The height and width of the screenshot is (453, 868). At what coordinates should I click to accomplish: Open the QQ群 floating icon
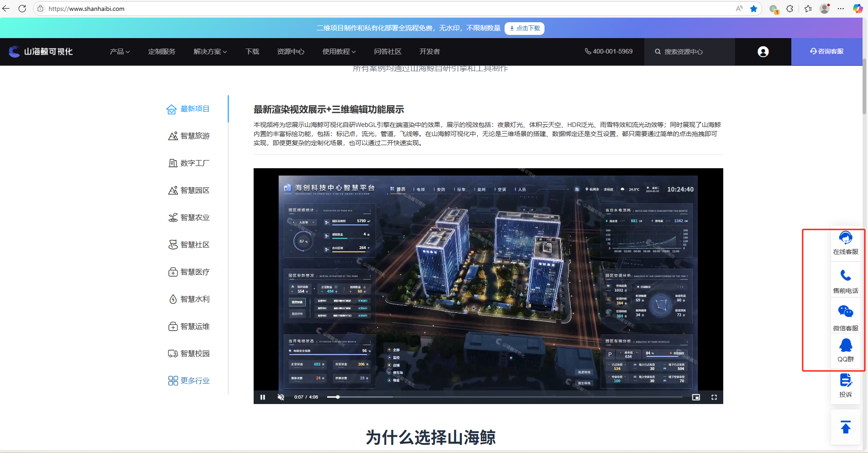pyautogui.click(x=846, y=351)
